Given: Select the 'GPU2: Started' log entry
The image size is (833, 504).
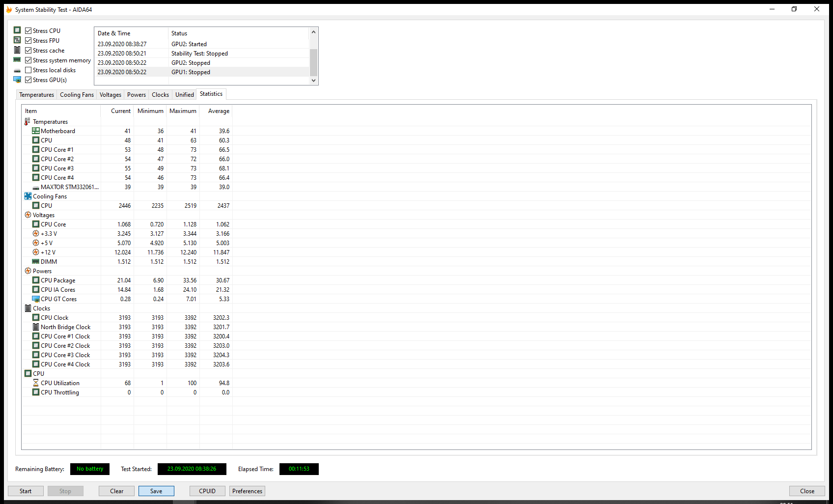Looking at the screenshot, I should (x=202, y=44).
